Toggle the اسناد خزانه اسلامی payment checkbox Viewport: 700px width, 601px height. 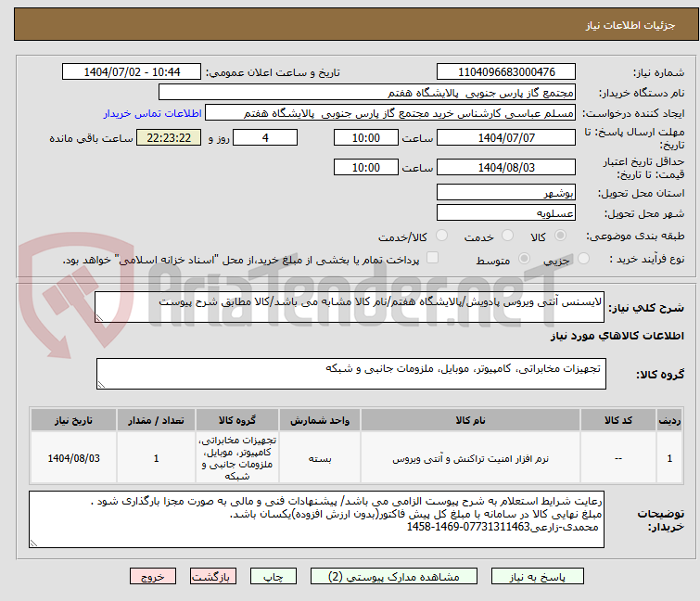pyautogui.click(x=432, y=259)
